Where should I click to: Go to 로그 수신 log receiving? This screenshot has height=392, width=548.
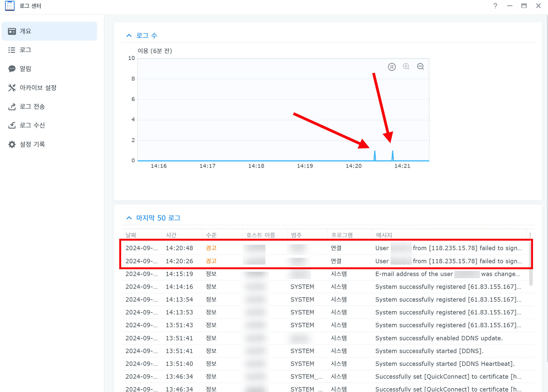point(32,125)
